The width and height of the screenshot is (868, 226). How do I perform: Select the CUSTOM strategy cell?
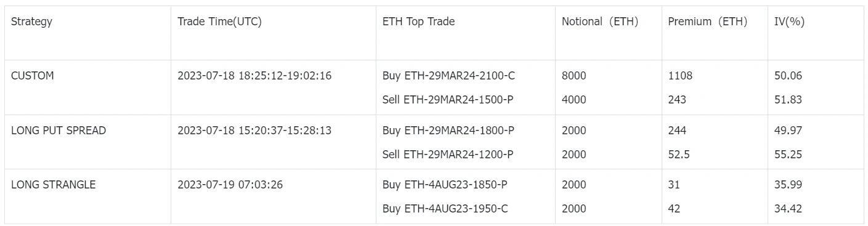(x=33, y=76)
